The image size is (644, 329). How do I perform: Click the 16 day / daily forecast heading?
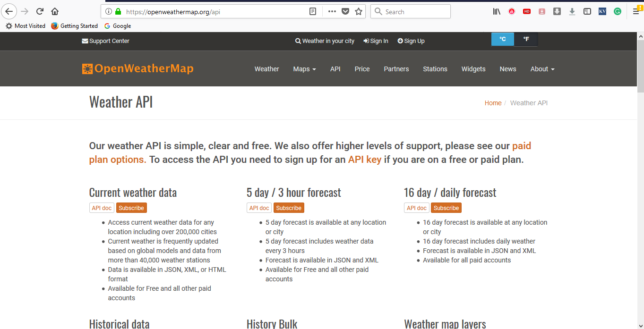450,193
